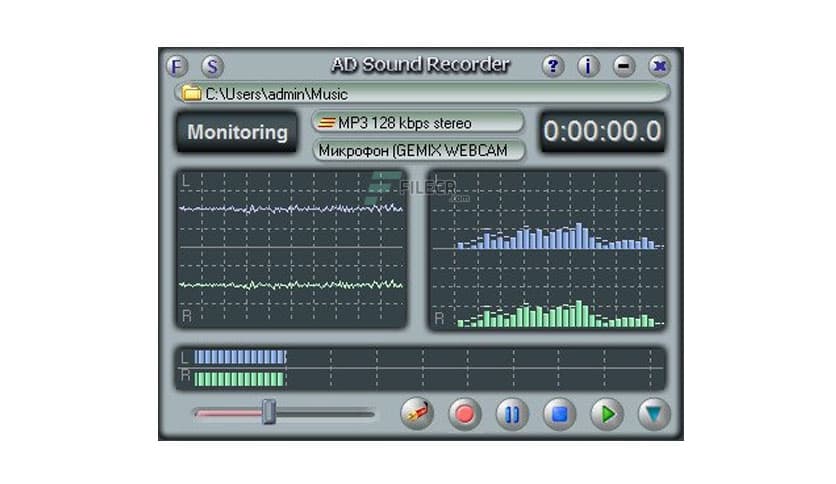Toggle the Monitoring button
The image size is (836, 484).
[x=237, y=132]
